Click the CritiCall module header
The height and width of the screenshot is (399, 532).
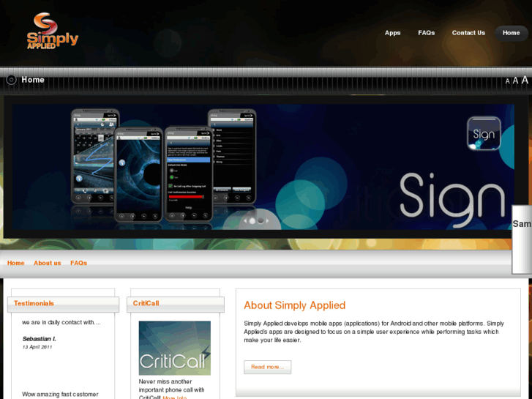(x=176, y=304)
